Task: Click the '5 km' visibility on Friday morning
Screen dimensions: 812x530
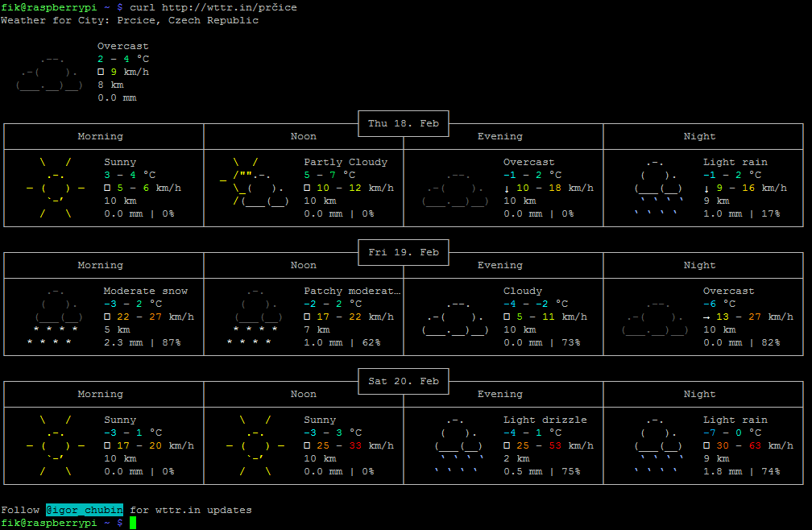Action: click(x=117, y=329)
